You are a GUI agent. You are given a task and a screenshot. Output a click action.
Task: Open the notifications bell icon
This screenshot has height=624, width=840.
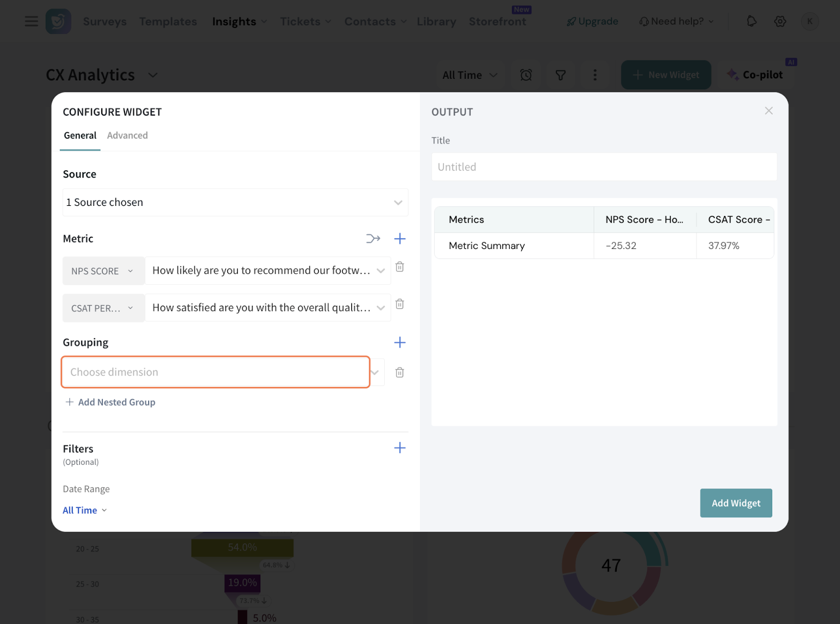point(751,22)
